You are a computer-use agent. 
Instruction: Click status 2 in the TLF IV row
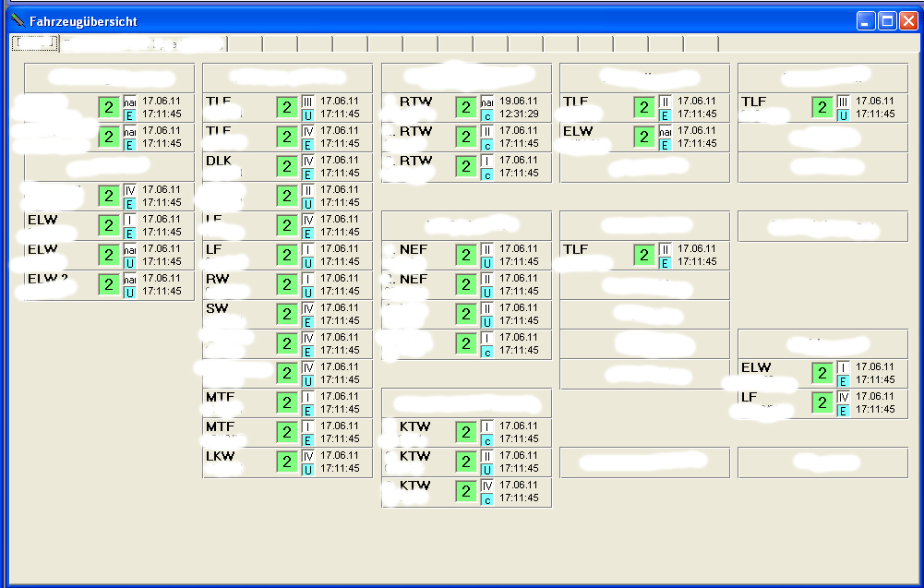click(287, 137)
